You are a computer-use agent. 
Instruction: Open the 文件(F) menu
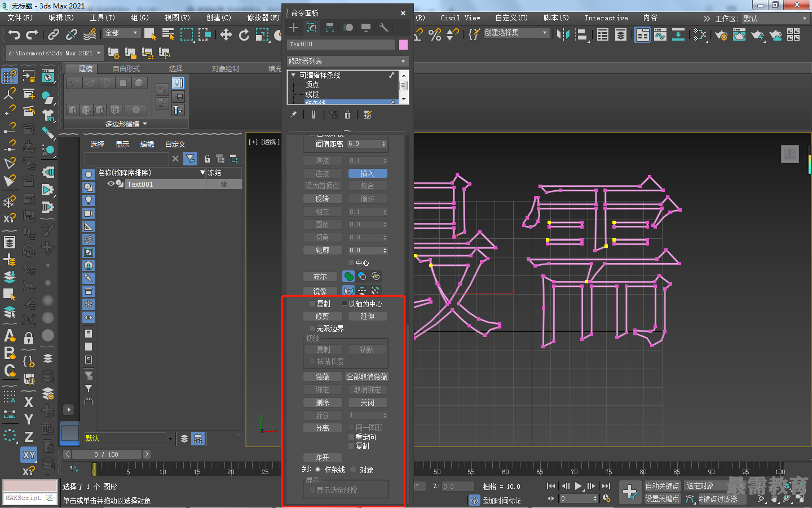pos(20,18)
